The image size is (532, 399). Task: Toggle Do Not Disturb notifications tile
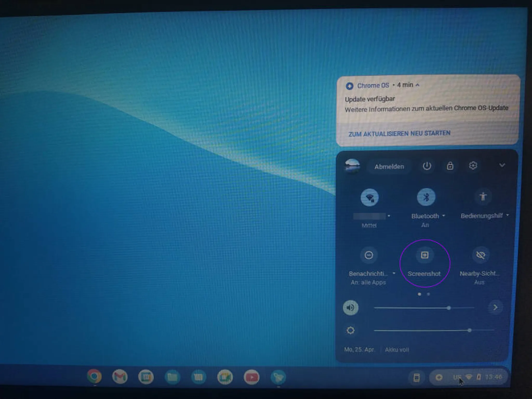pos(369,255)
